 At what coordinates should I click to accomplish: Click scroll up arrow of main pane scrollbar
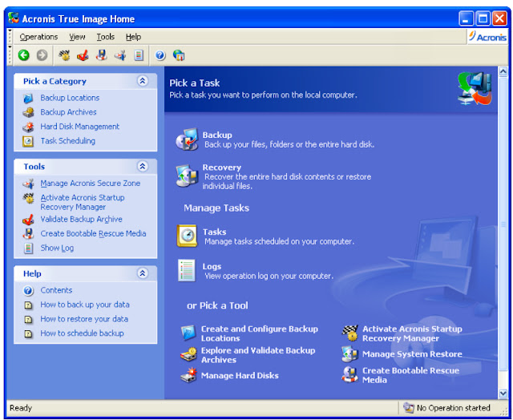point(503,71)
